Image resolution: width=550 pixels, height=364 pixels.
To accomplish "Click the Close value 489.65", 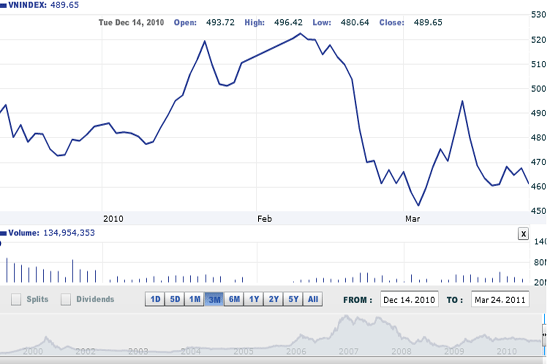I will click(x=428, y=22).
